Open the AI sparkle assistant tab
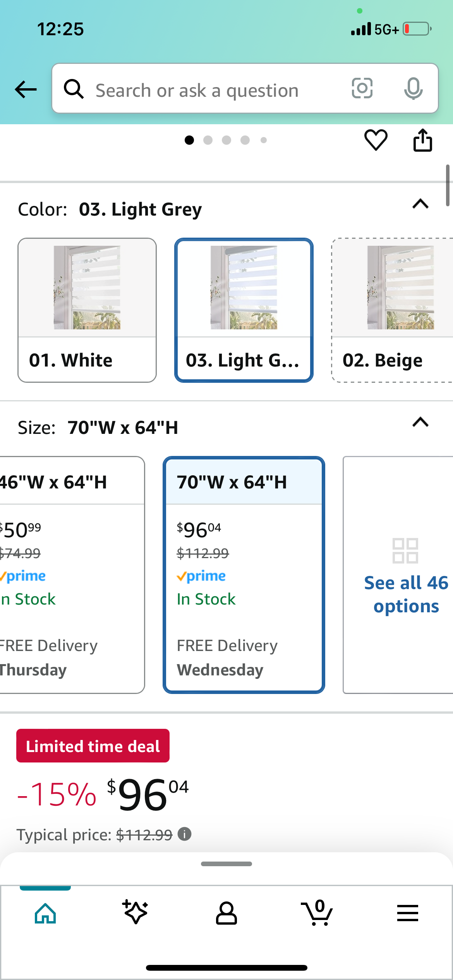This screenshot has width=453, height=980. pyautogui.click(x=136, y=913)
